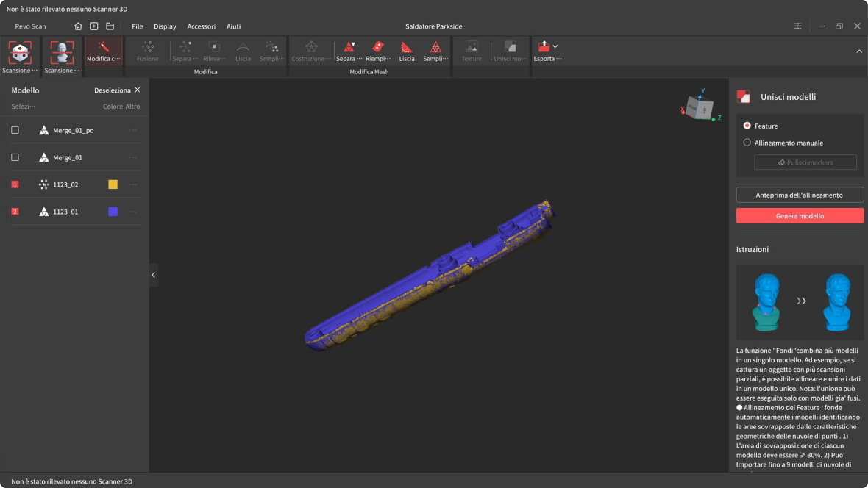
Task: Click Anteprima dell'allineamento button
Action: click(x=800, y=195)
